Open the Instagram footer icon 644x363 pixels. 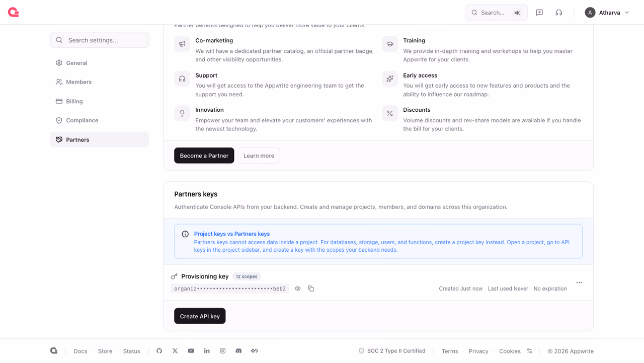coord(223,351)
